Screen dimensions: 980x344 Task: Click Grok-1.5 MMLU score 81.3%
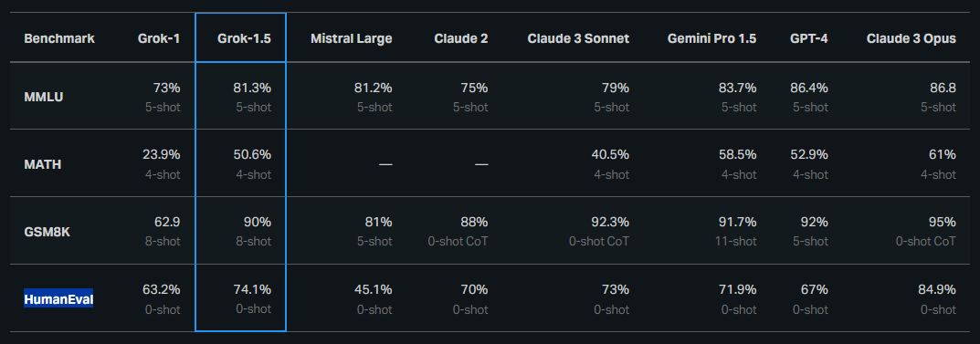tap(252, 88)
